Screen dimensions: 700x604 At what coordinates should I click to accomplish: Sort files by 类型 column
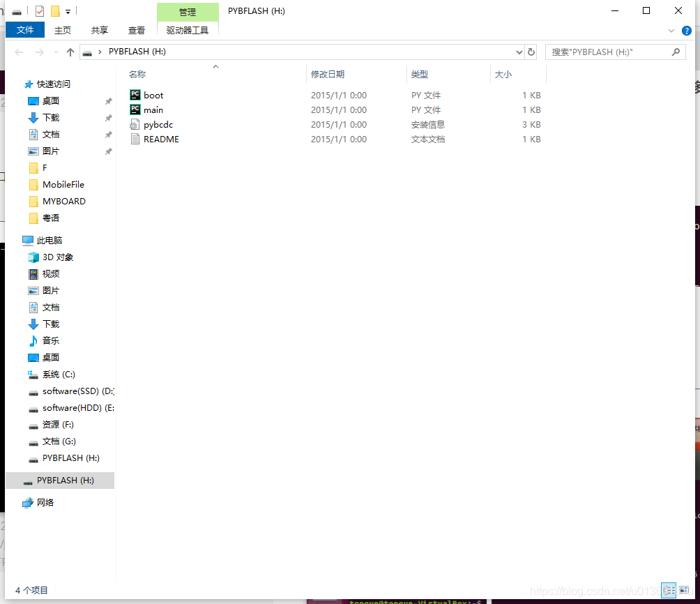(420, 74)
